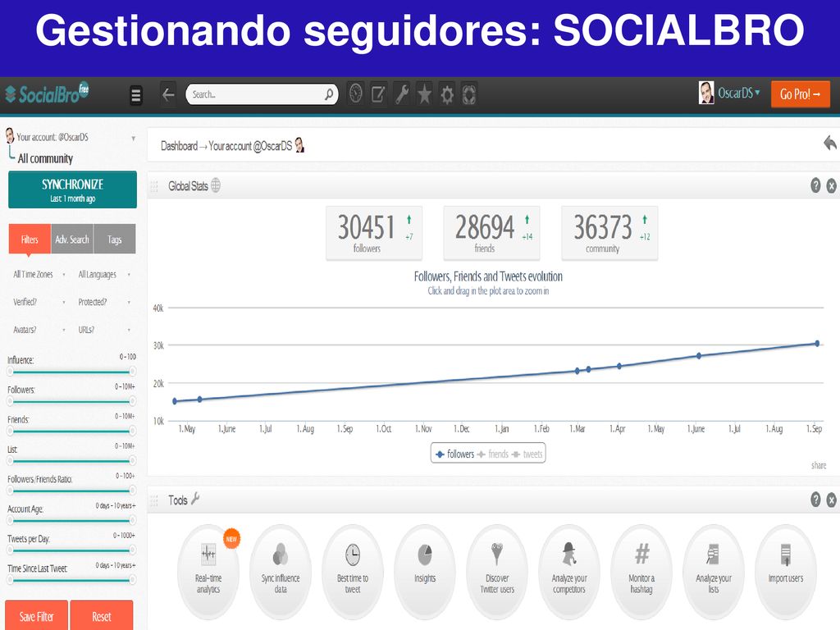
Task: Select the Filters tab
Action: tap(30, 239)
